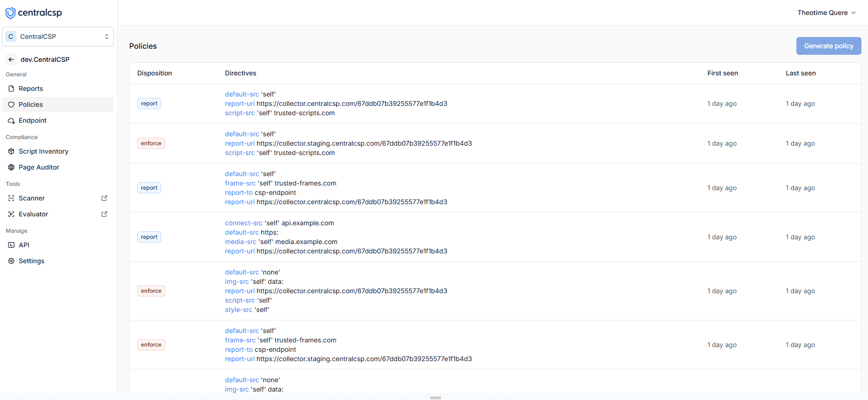Click the API terminal icon

[11, 245]
